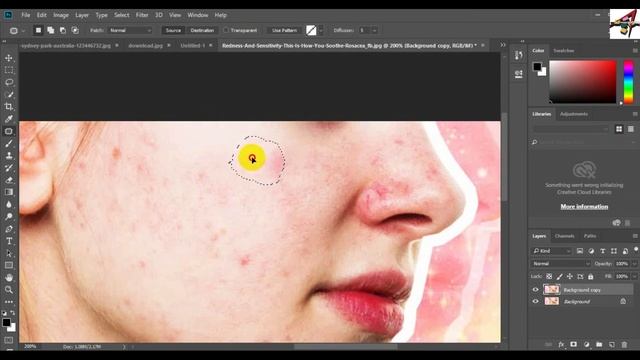The image size is (640, 360).
Task: Select the Dodge tool
Action: (x=9, y=217)
